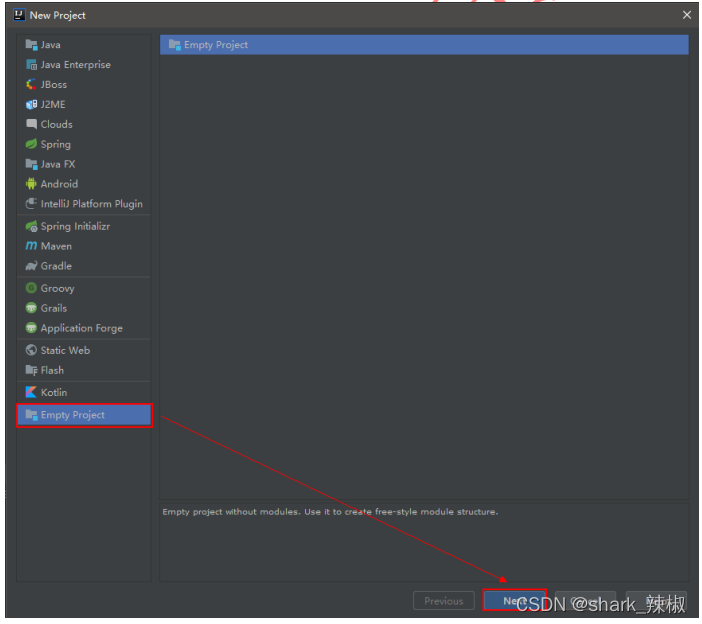Pick the Android robot icon
Viewport: 702px width, 624px height.
pyautogui.click(x=31, y=184)
